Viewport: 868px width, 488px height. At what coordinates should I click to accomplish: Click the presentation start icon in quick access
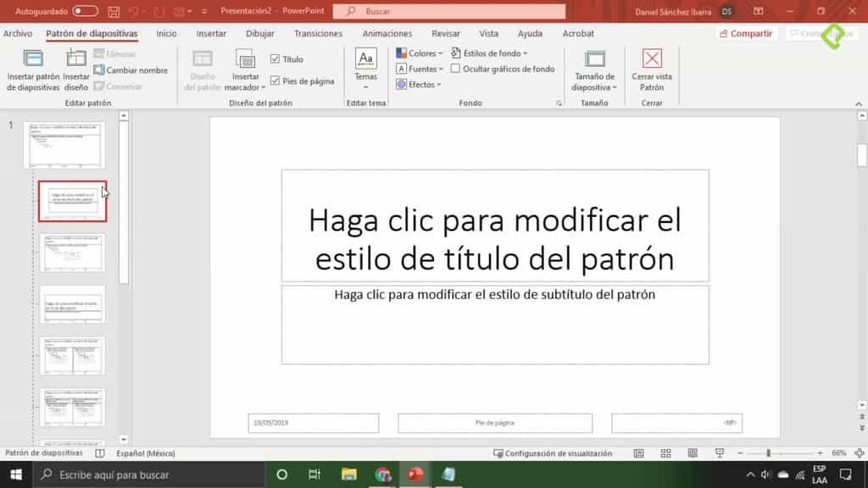(179, 11)
